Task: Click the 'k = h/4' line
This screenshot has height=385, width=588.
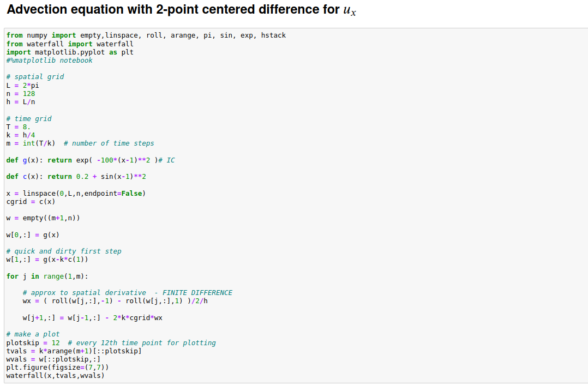Action: click(x=21, y=135)
